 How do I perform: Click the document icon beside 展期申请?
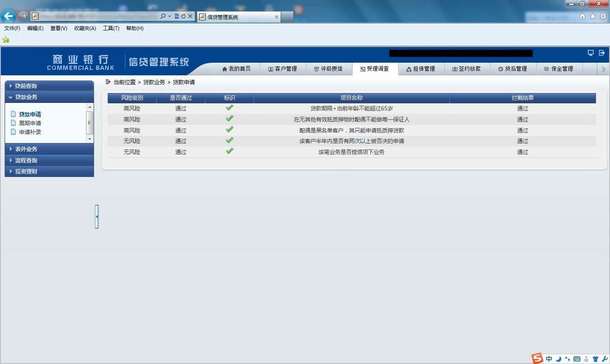tap(14, 123)
